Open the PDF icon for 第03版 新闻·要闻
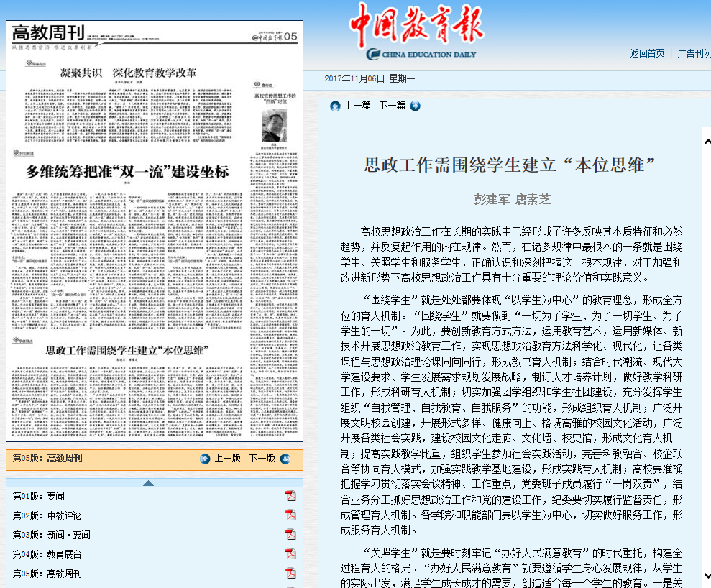This screenshot has height=588, width=711. tap(290, 534)
